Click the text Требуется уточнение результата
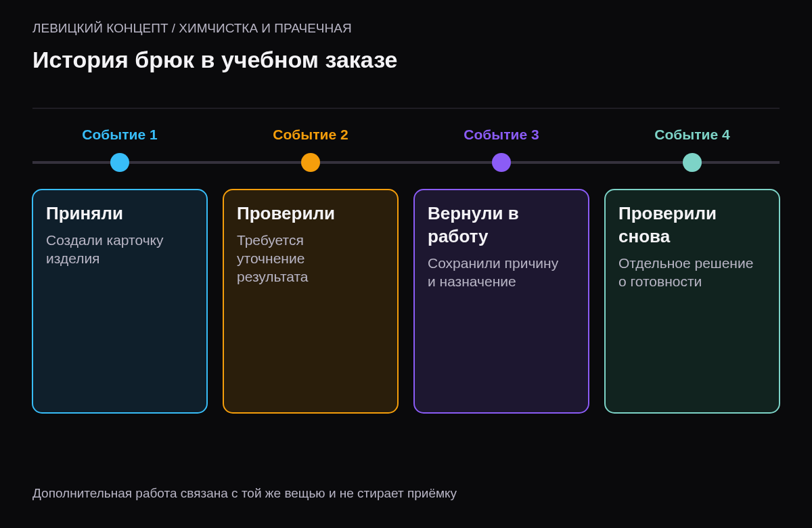The height and width of the screenshot is (528, 812). pyautogui.click(x=272, y=259)
